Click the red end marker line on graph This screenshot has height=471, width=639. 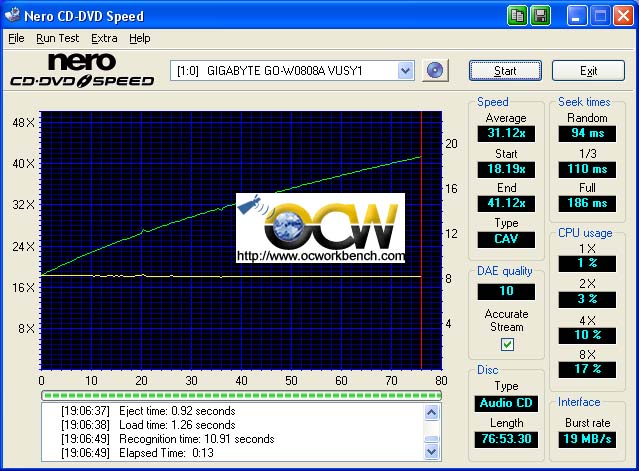(421, 240)
